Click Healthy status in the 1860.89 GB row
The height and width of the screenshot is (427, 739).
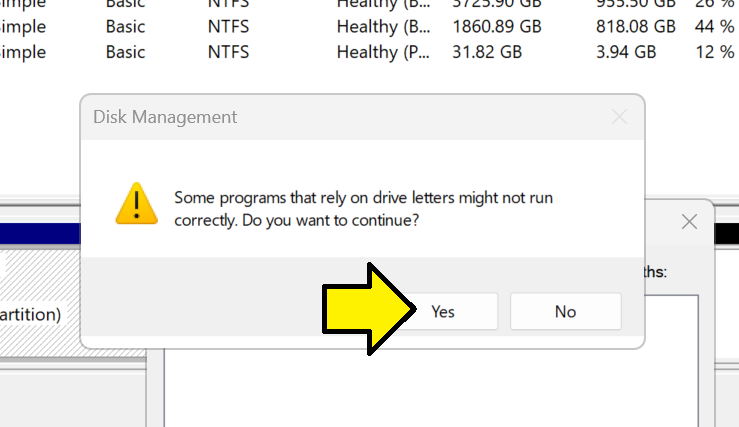(x=384, y=26)
